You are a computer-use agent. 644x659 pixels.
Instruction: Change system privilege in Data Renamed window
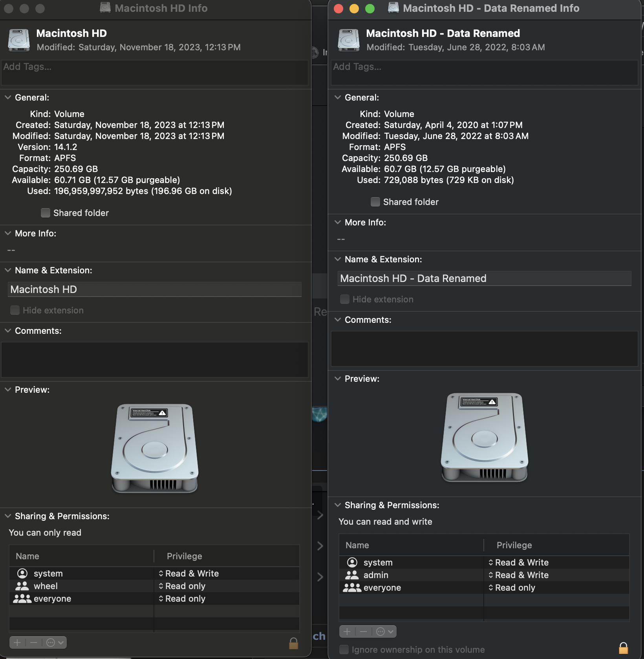(x=518, y=562)
